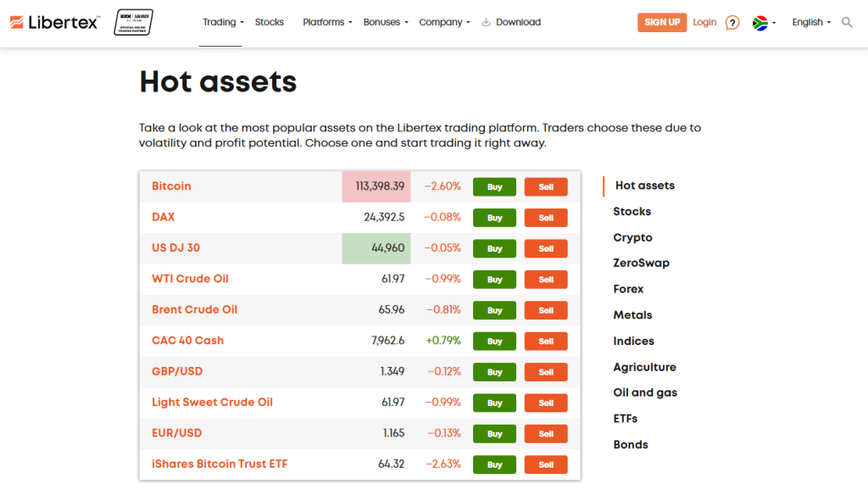
Task: Open the Trading dropdown menu
Action: click(x=220, y=22)
